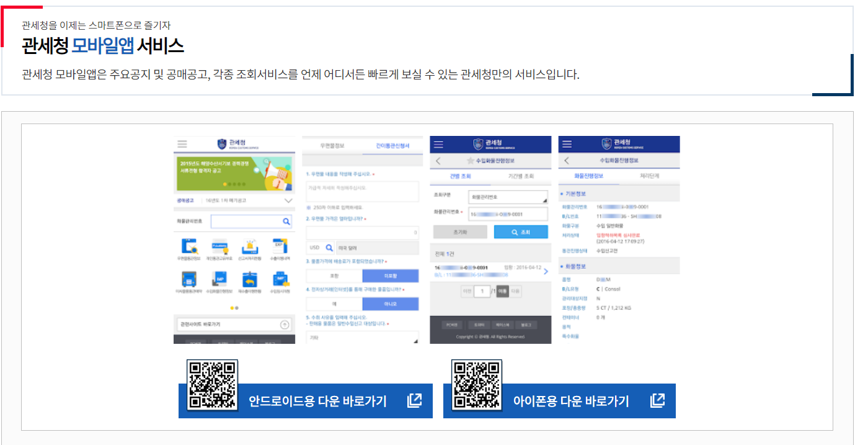
Task: Open the 화물진행정보 tab
Action: click(x=588, y=176)
